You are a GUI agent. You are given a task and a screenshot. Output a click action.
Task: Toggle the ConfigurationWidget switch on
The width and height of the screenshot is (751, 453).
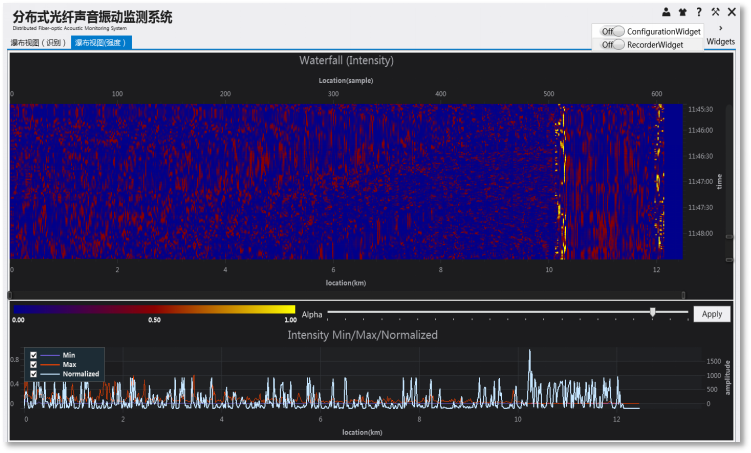[x=613, y=31]
